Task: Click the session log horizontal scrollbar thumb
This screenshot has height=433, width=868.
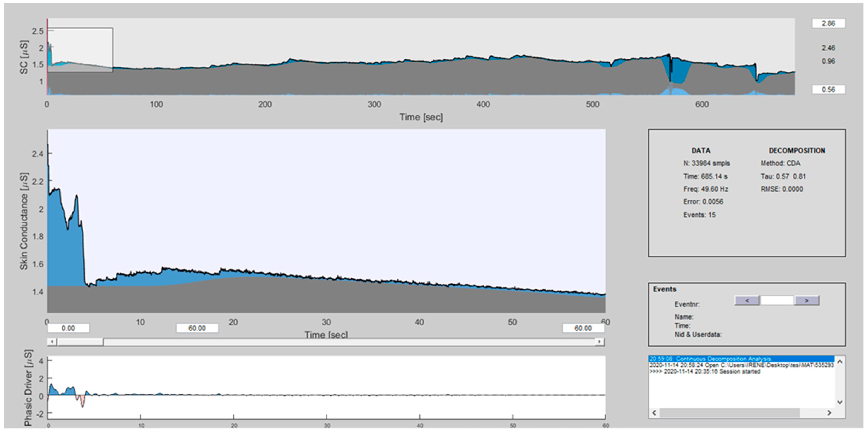Action: [x=729, y=413]
